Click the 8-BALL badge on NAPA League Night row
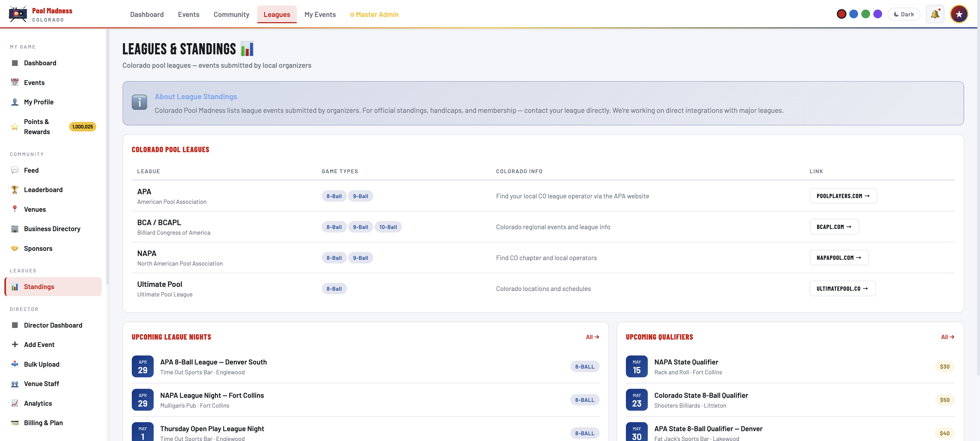 pos(584,400)
